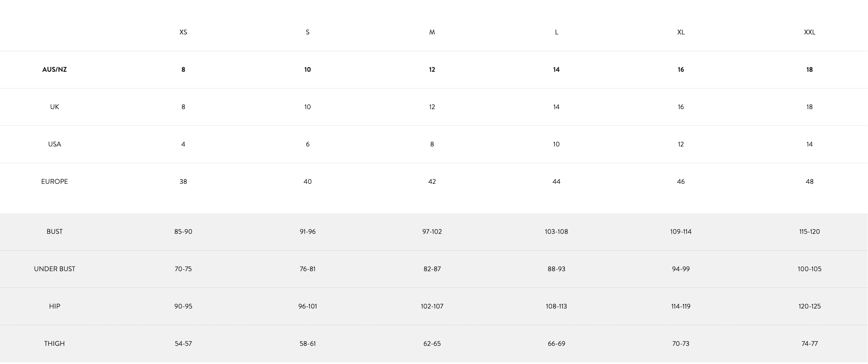This screenshot has height=364, width=868.
Task: Select bust measurement 97-102 cell
Action: [x=432, y=232]
